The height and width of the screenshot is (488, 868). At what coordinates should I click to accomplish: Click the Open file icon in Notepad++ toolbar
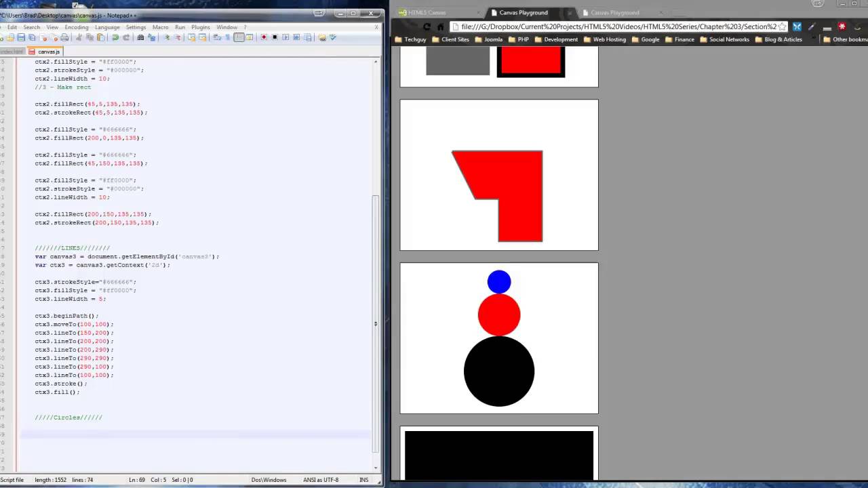[11, 37]
